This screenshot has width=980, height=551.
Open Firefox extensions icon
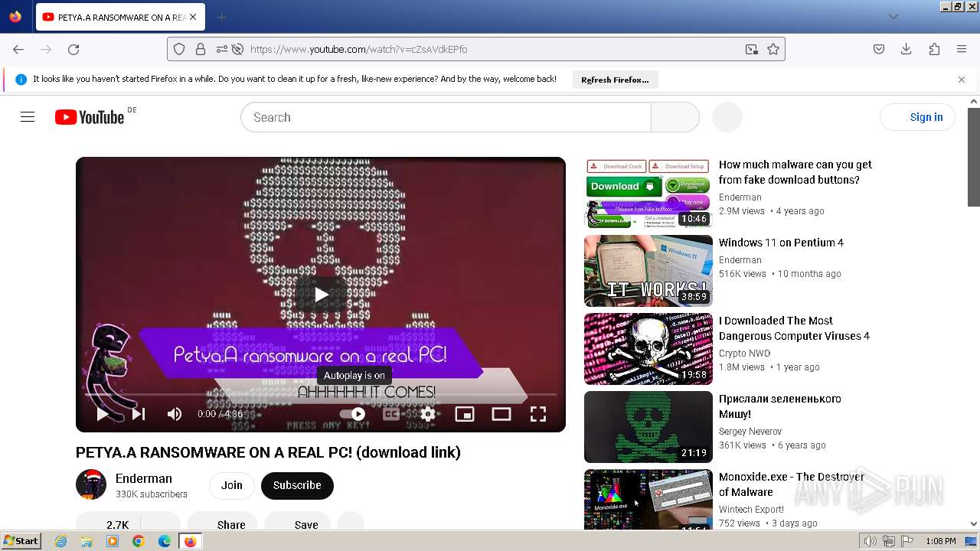point(934,49)
